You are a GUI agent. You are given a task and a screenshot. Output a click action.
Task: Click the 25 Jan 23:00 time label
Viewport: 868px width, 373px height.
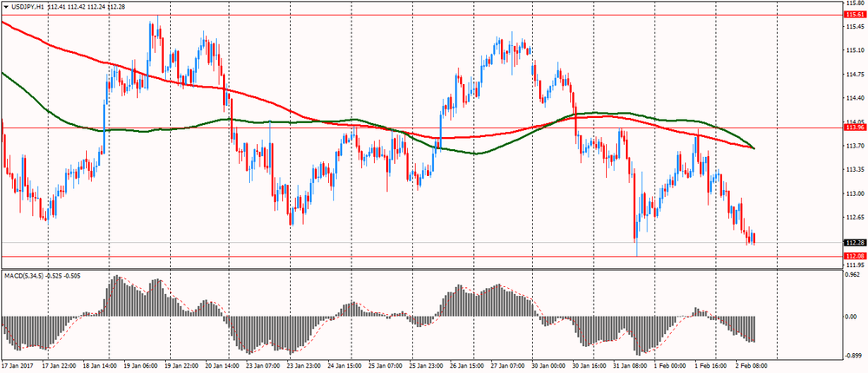(424, 366)
